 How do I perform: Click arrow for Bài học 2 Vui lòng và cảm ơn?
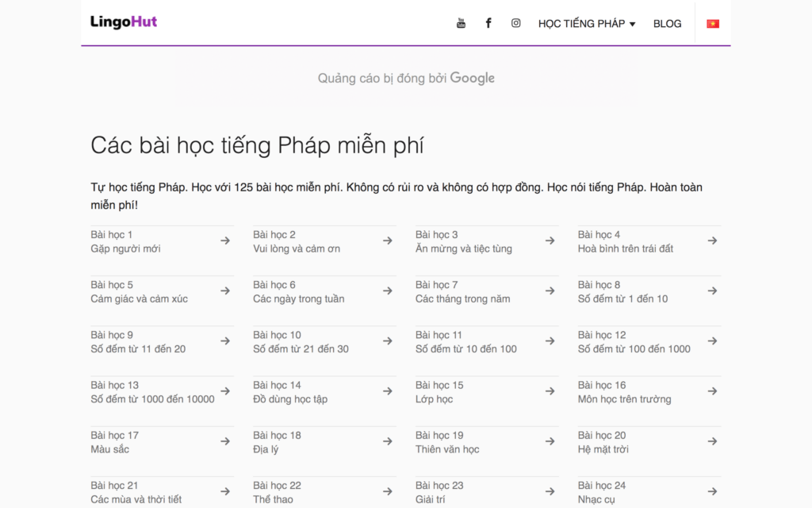(387, 241)
